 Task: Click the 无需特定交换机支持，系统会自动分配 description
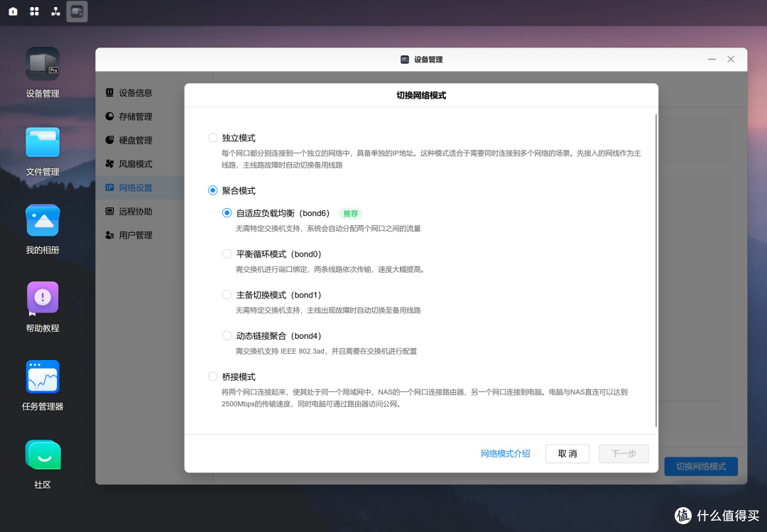point(328,229)
